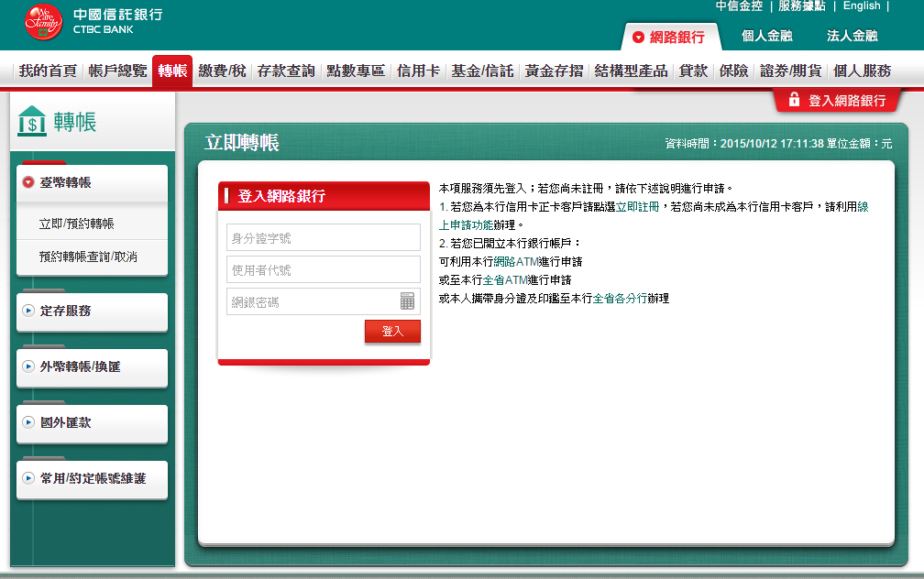The width and height of the screenshot is (924, 579).
Task: Click the CTBC Bank red logo
Action: [x=43, y=22]
